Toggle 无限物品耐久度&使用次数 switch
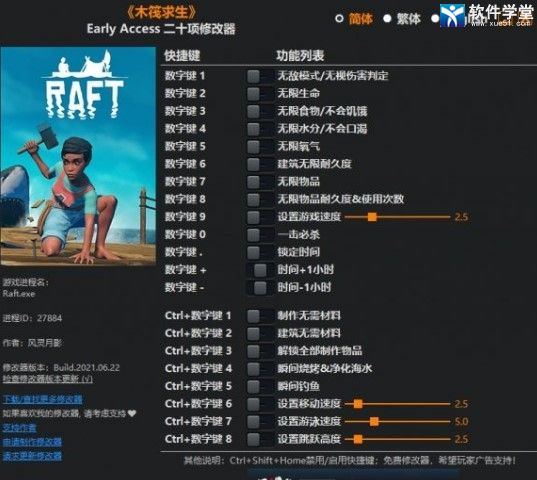The width and height of the screenshot is (537, 480). (x=260, y=199)
